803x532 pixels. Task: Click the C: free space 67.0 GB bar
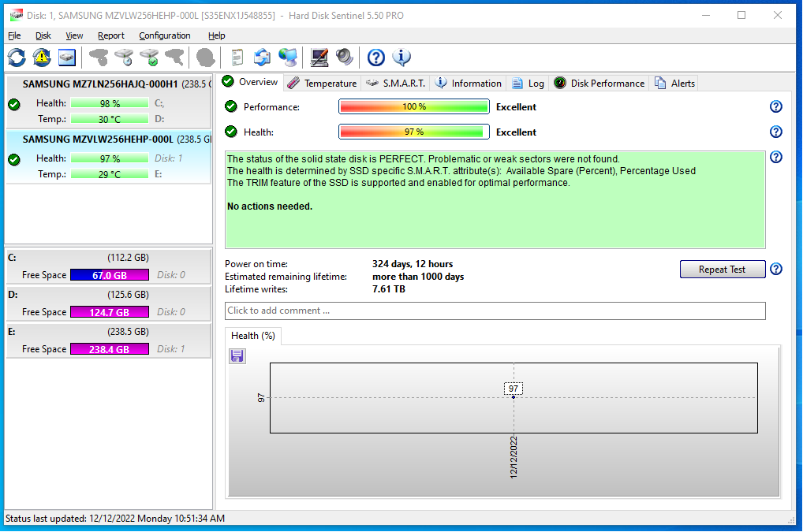(110, 275)
